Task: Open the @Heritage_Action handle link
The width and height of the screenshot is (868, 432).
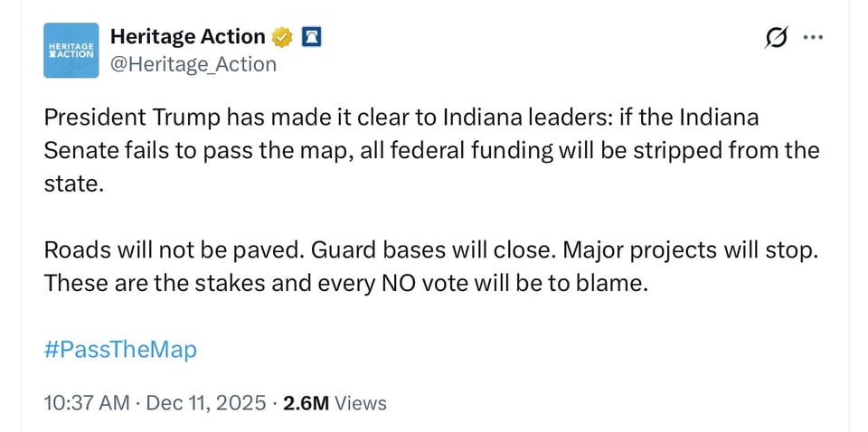Action: pyautogui.click(x=193, y=64)
